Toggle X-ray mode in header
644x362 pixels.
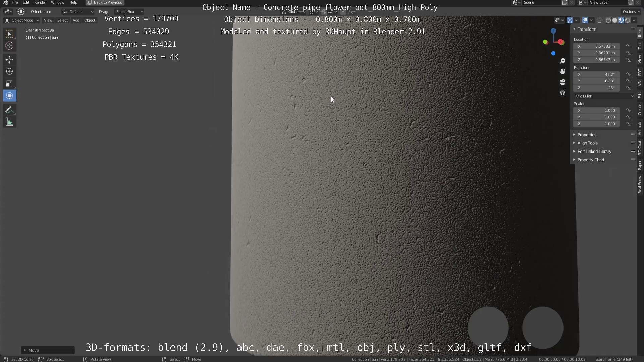pyautogui.click(x=600, y=20)
